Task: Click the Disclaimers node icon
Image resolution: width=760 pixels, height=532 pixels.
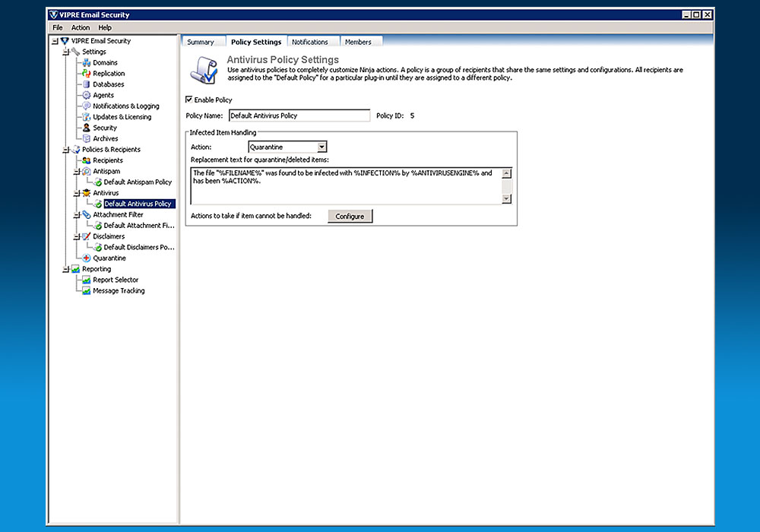Action: 87,236
